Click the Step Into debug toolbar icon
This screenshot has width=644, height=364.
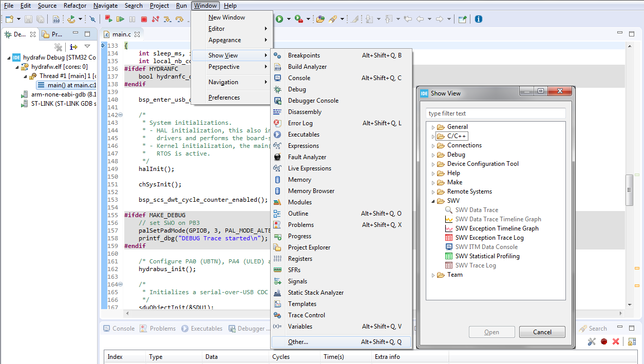[x=167, y=19]
